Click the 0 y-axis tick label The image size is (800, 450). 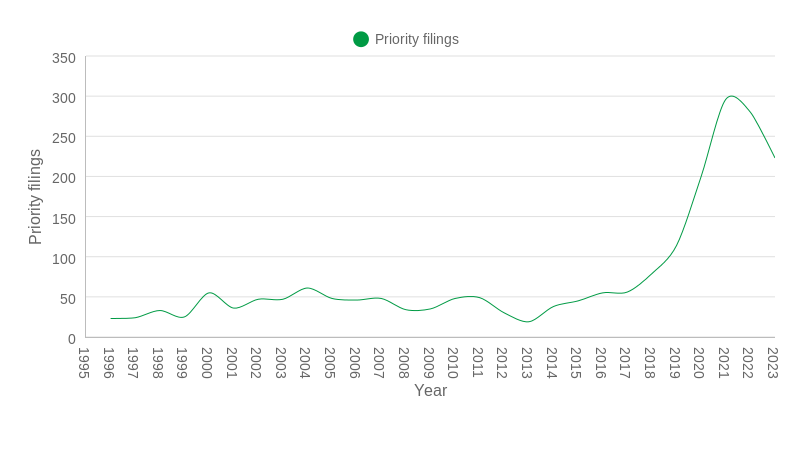[x=72, y=339]
